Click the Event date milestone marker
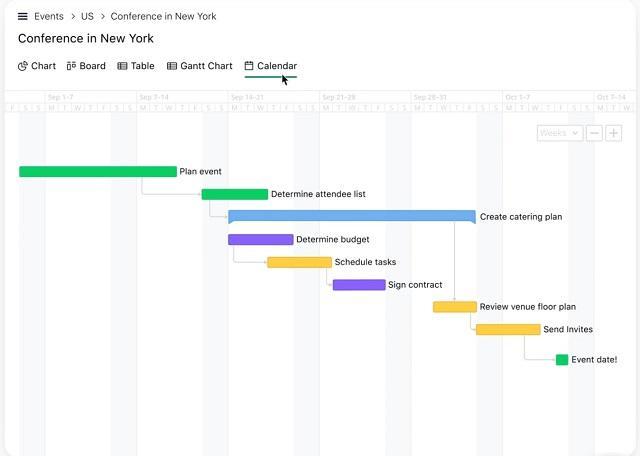640x456 pixels. click(562, 360)
